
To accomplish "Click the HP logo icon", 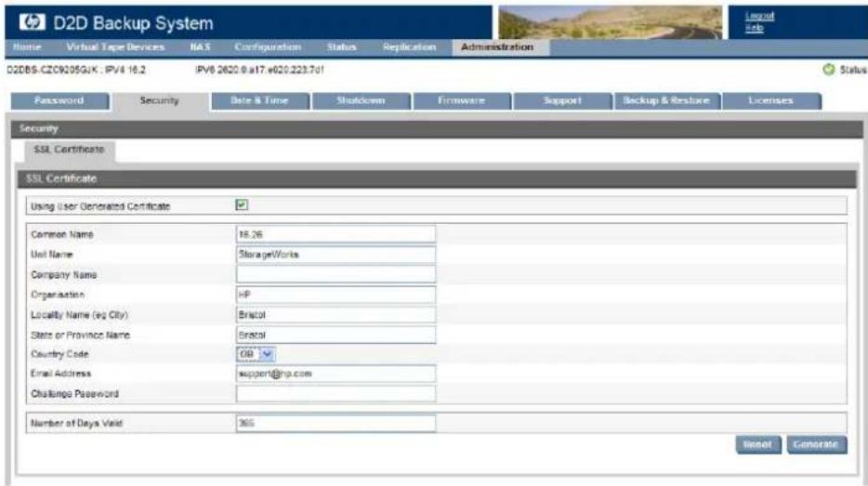I will coord(32,22).
